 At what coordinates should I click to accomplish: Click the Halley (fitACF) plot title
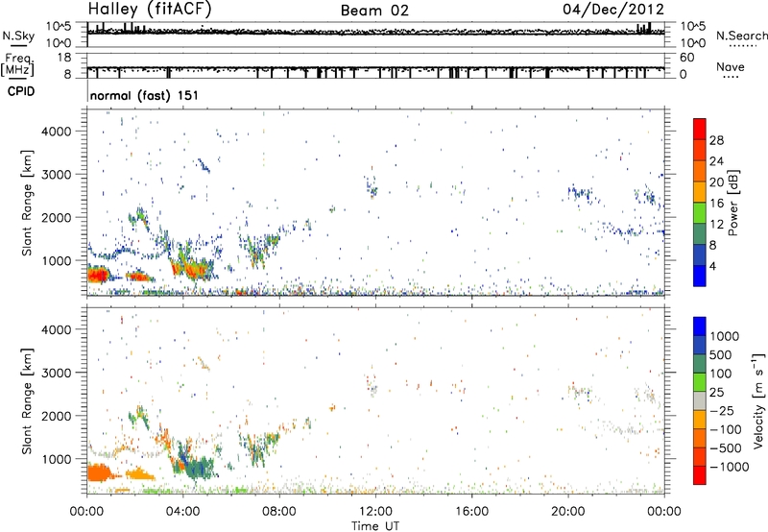(x=150, y=9)
